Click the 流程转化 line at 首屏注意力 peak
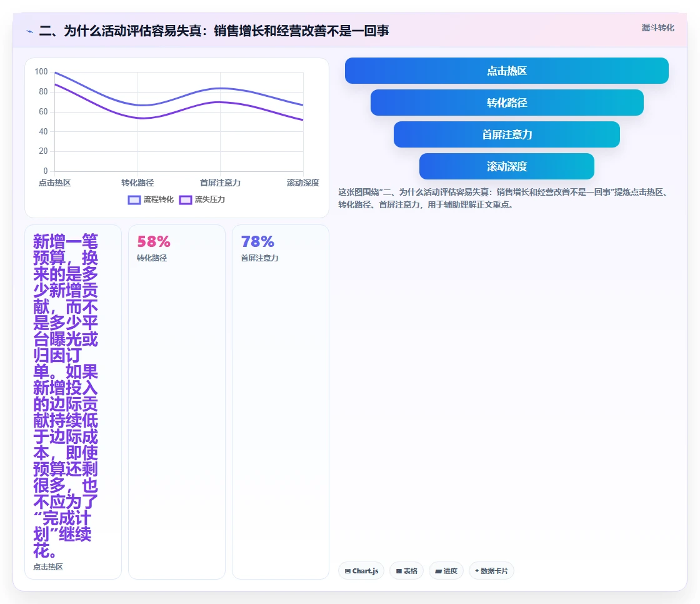The height and width of the screenshot is (604, 700). tap(220, 88)
